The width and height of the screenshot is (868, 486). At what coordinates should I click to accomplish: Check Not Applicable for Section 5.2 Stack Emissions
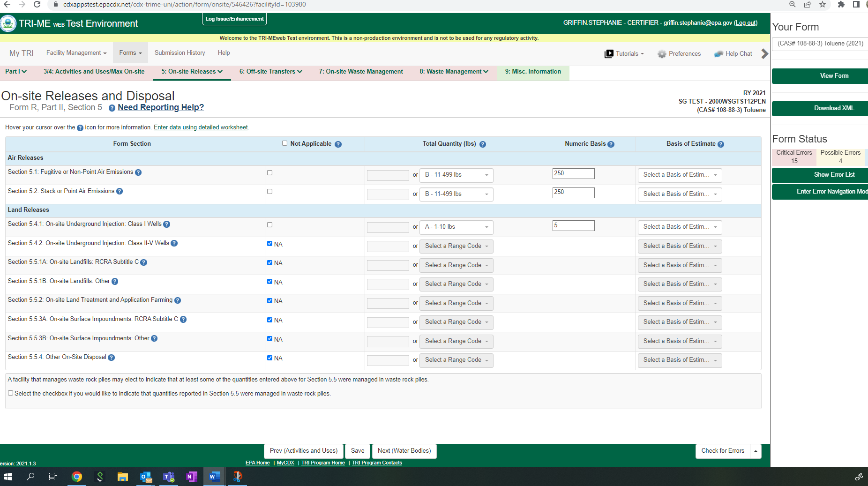(x=269, y=192)
